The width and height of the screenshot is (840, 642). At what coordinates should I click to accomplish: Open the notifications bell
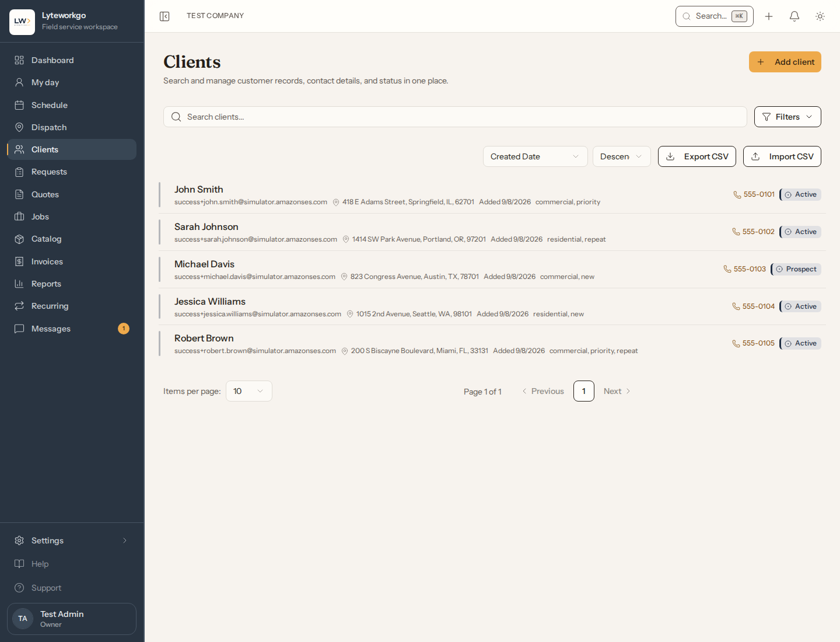(x=794, y=16)
